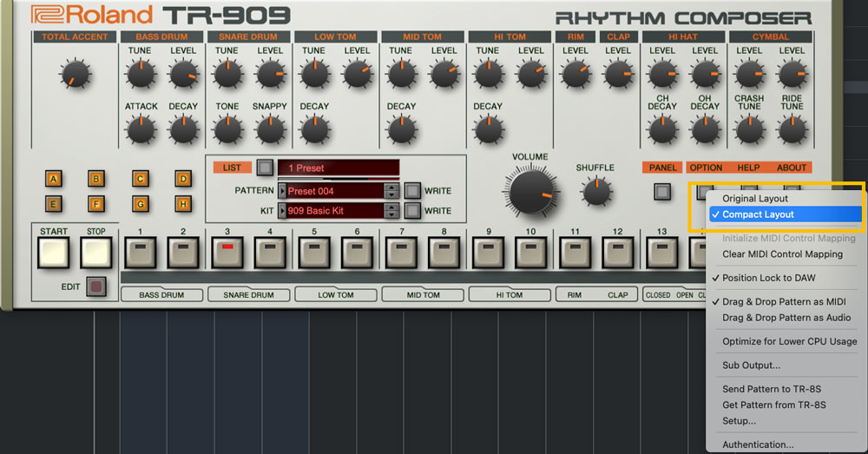Select pattern bank G button
Image resolution: width=868 pixels, height=454 pixels.
[140, 204]
